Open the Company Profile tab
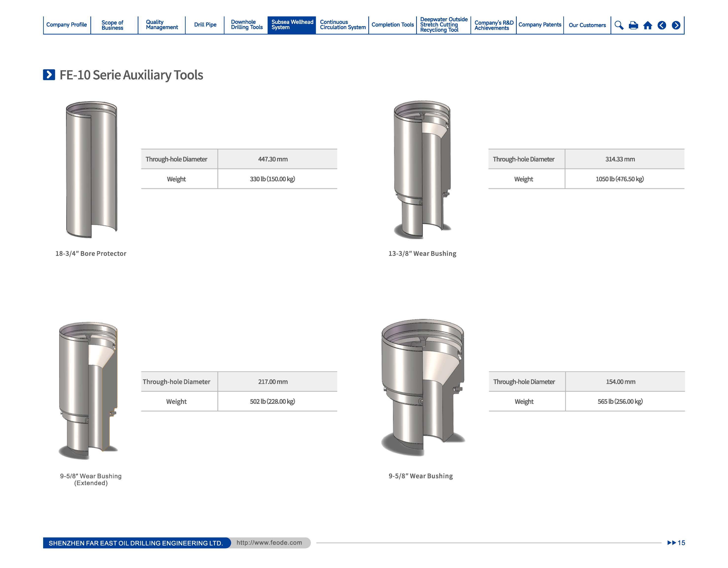This screenshot has width=728, height=568. click(x=66, y=25)
